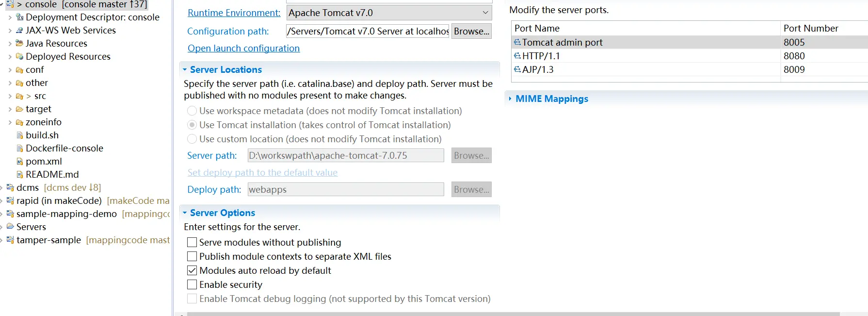868x316 pixels.
Task: Click the AJP/1.3 port icon
Action: (517, 69)
